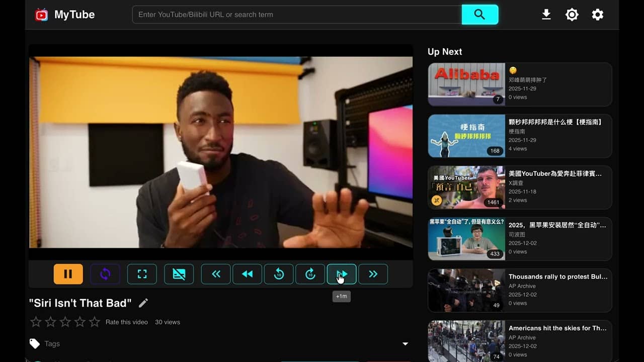
Task: Open the app settings gear
Action: click(597, 15)
